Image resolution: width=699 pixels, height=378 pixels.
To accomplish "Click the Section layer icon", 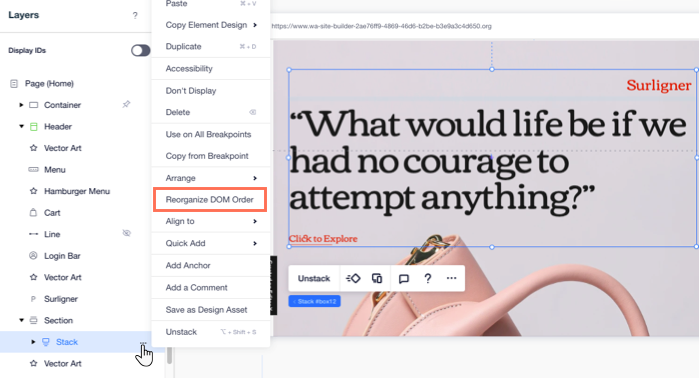I will pyautogui.click(x=33, y=320).
